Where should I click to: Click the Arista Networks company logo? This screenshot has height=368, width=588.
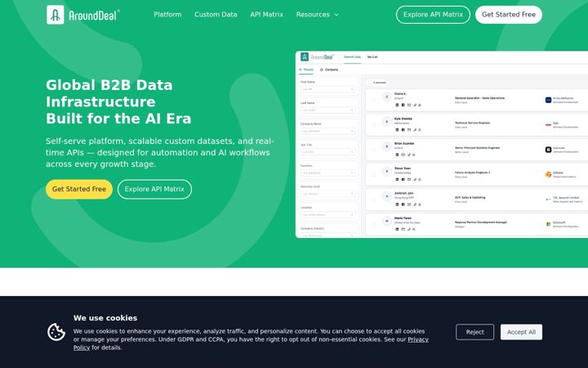click(x=548, y=100)
